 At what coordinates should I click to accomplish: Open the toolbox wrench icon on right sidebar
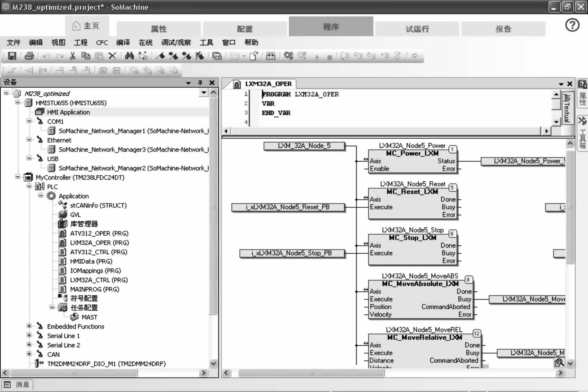coord(582,121)
